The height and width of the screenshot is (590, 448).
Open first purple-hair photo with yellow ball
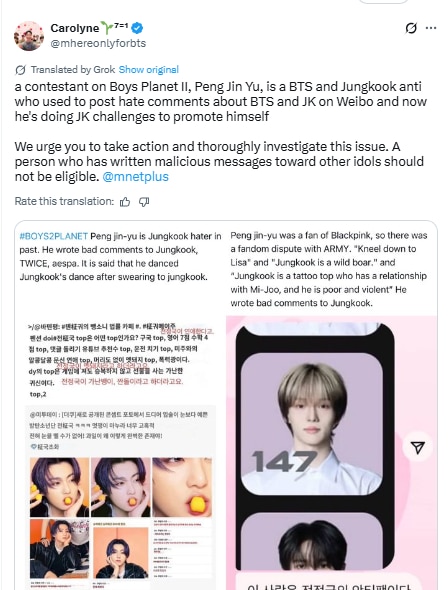(x=59, y=487)
